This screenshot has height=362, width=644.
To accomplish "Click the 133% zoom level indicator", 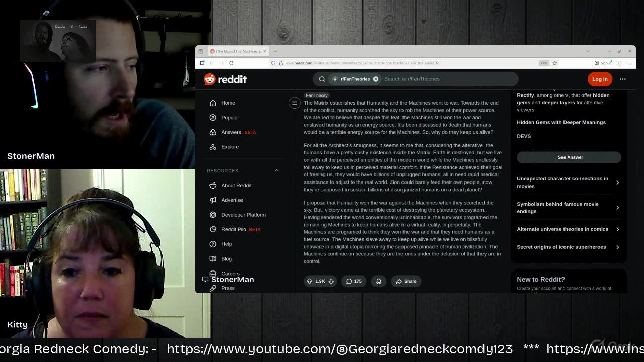I will [544, 63].
